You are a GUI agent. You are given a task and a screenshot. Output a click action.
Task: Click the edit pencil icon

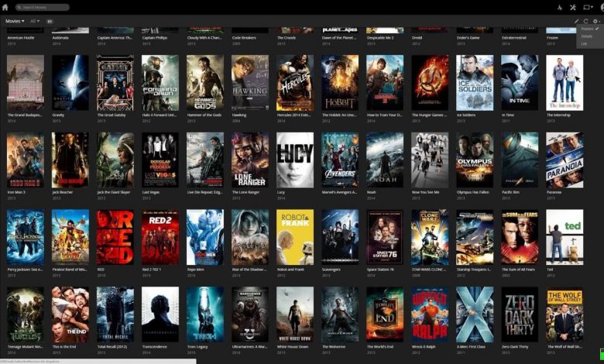tap(577, 21)
